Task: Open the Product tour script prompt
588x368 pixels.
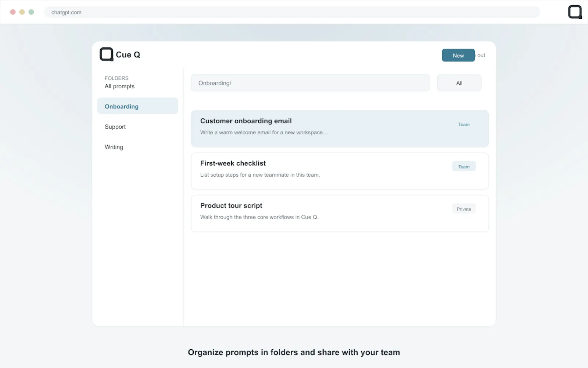Action: click(340, 213)
